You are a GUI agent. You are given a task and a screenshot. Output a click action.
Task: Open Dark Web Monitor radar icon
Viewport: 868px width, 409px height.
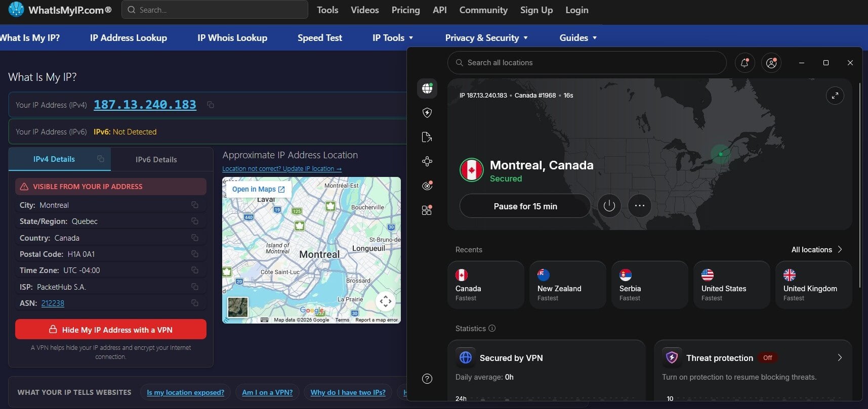point(427,186)
